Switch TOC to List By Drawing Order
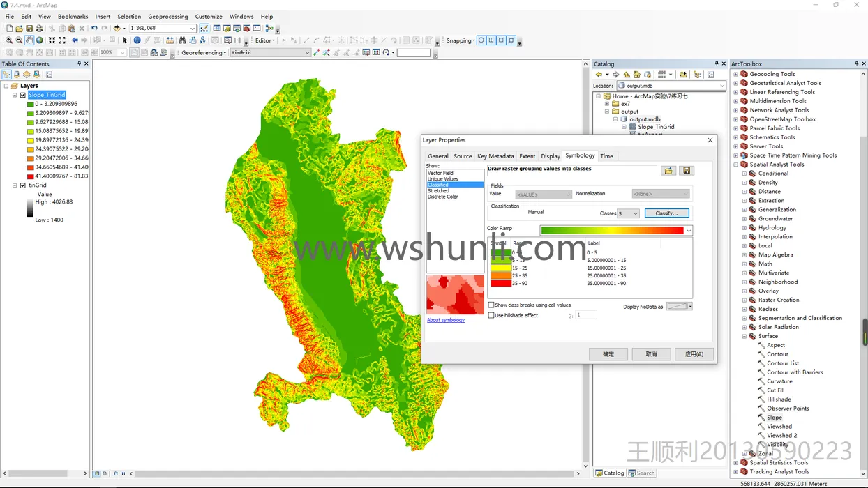The width and height of the screenshot is (868, 488). [7, 75]
